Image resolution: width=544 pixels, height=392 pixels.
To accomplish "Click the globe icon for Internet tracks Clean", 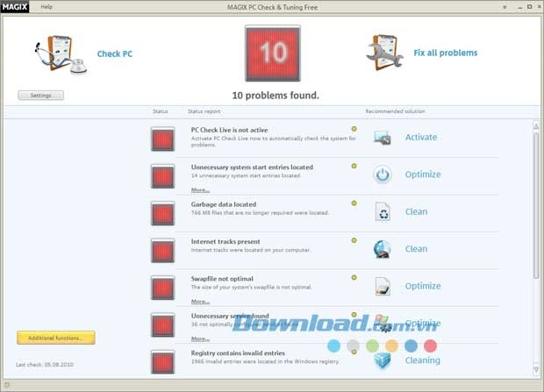I will [383, 249].
